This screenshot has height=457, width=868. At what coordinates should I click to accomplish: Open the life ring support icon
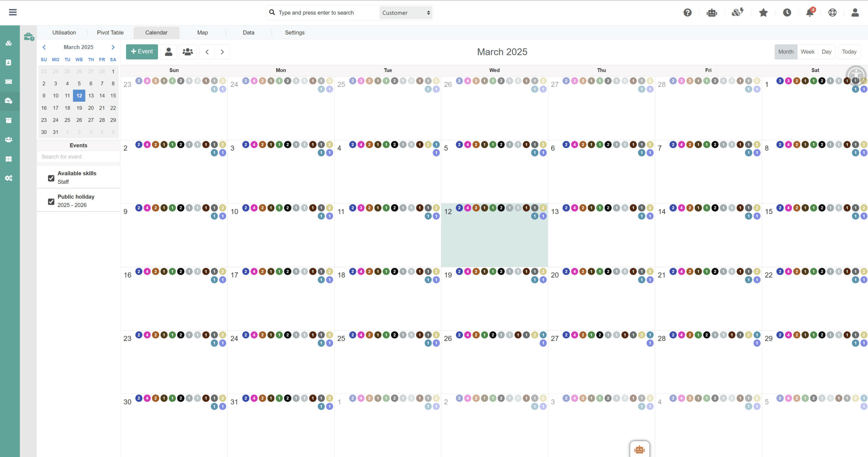(832, 13)
